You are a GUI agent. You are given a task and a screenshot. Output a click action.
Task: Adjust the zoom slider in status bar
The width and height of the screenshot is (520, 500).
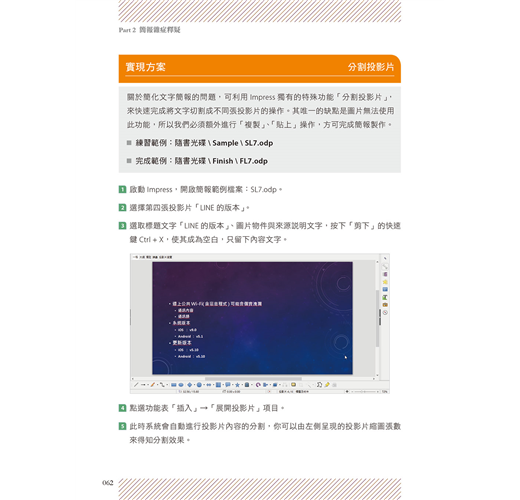point(364,391)
